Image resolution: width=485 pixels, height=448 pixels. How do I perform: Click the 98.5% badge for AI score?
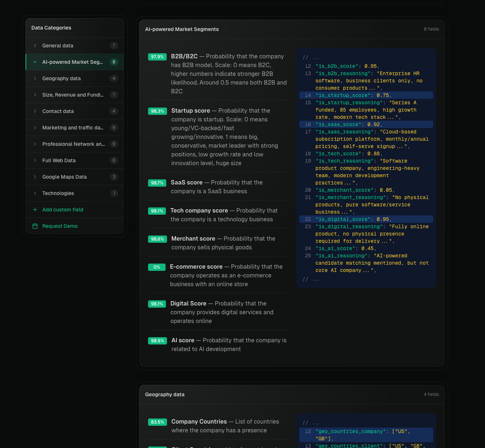point(158,340)
